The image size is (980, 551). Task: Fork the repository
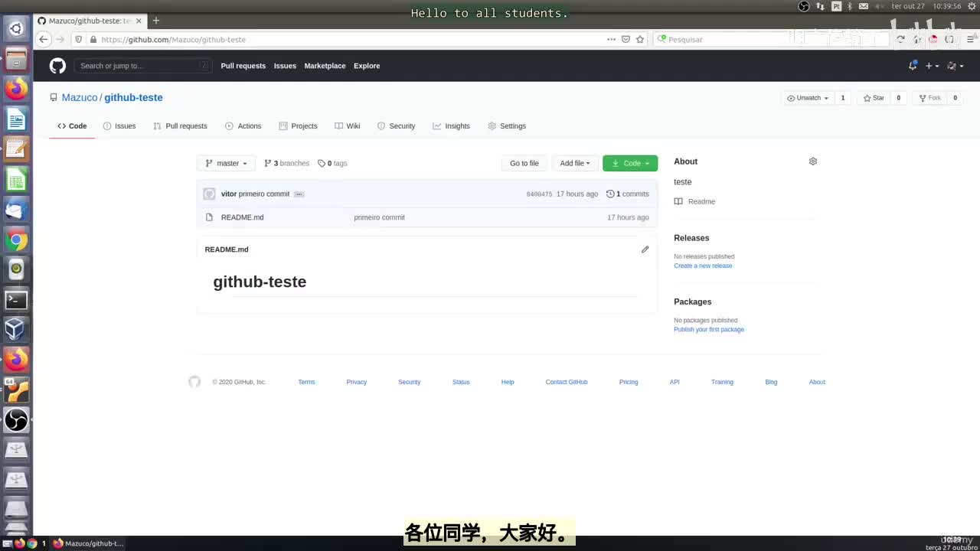pyautogui.click(x=929, y=98)
